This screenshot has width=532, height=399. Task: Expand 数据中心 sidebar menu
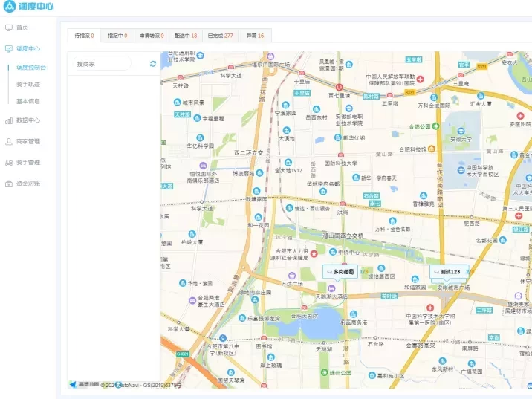click(x=28, y=120)
